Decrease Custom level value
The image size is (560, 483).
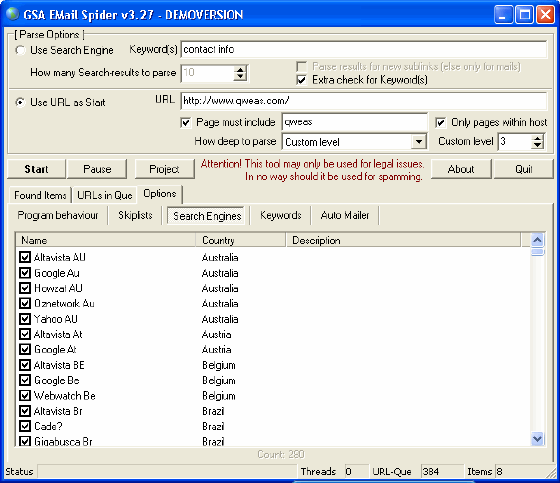538,145
